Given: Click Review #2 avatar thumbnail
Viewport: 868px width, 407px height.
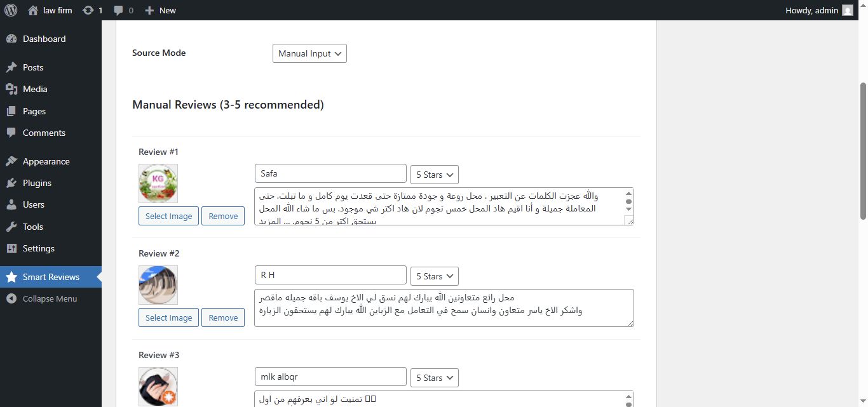Looking at the screenshot, I should point(158,285).
